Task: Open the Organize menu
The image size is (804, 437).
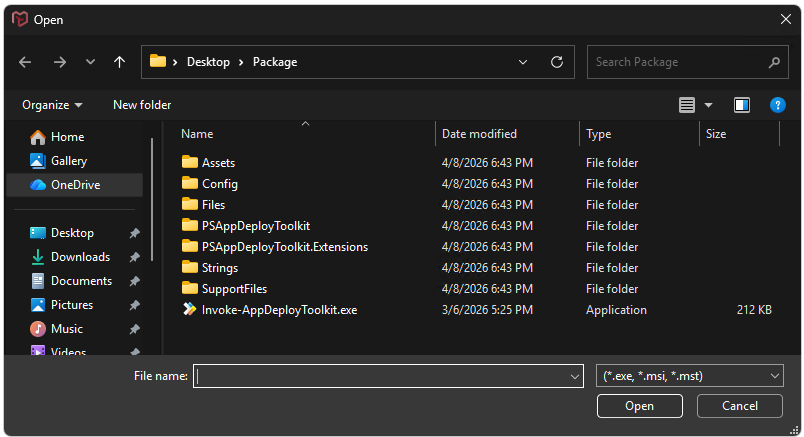Action: point(52,105)
